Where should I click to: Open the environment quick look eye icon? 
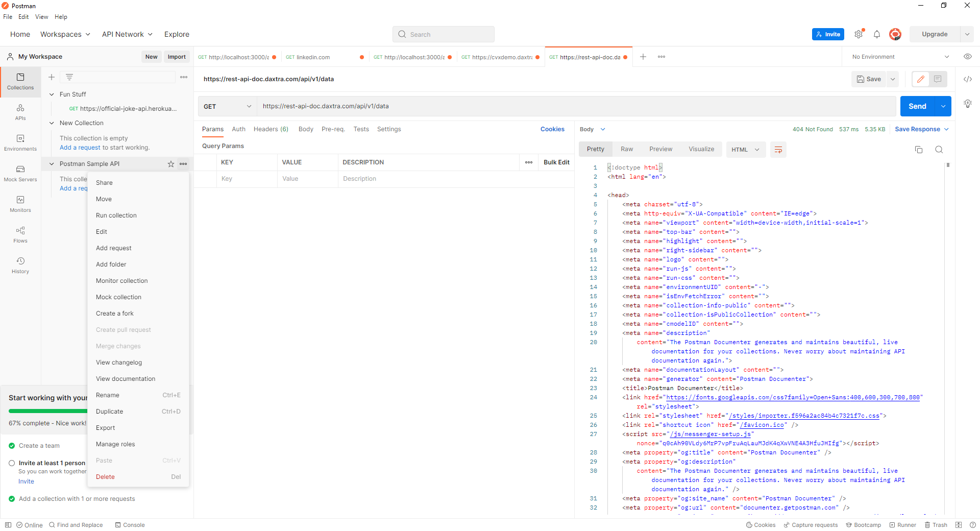click(967, 57)
